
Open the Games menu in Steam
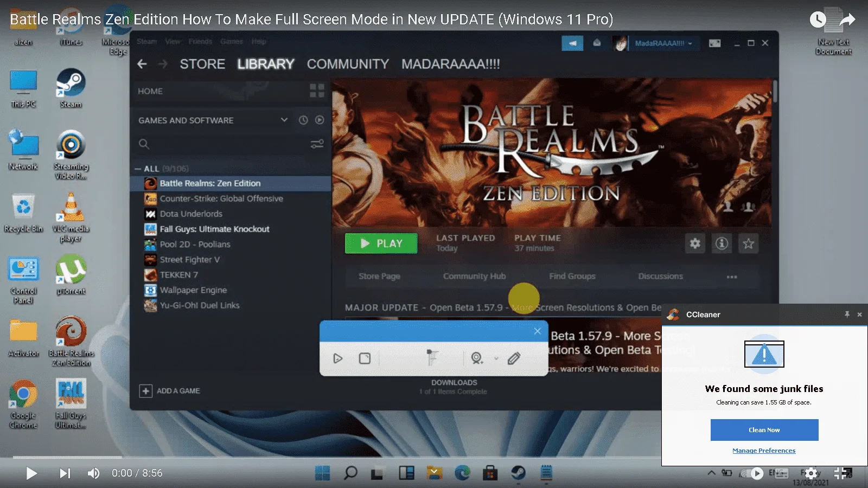point(232,41)
